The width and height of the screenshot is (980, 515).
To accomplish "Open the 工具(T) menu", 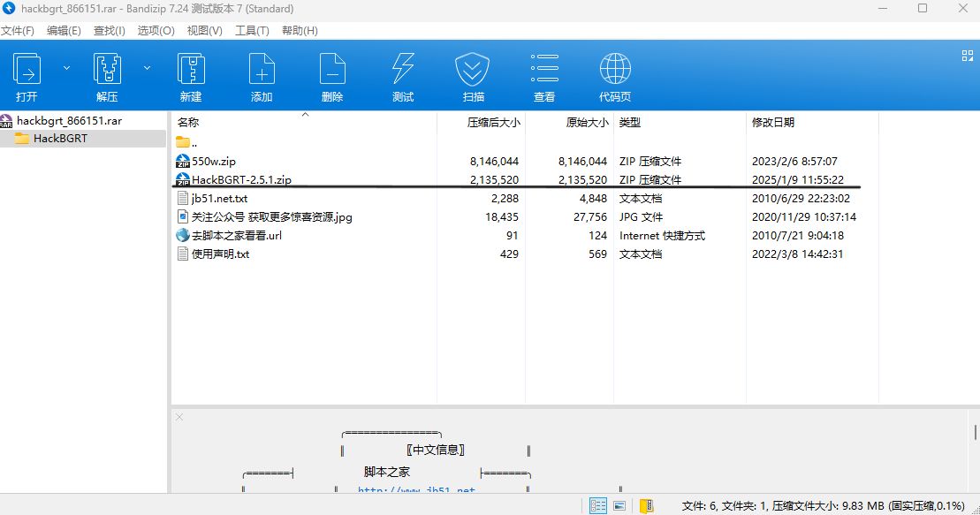I will 252,31.
